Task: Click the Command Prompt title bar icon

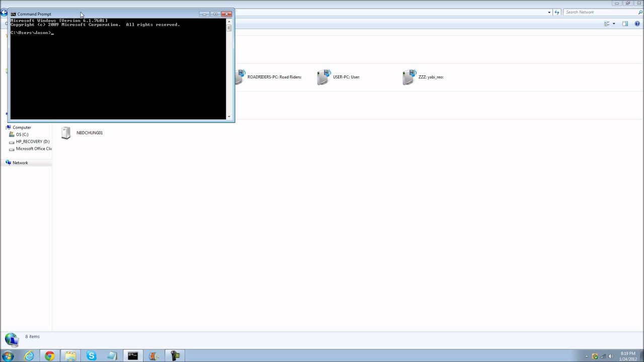Action: (13, 14)
